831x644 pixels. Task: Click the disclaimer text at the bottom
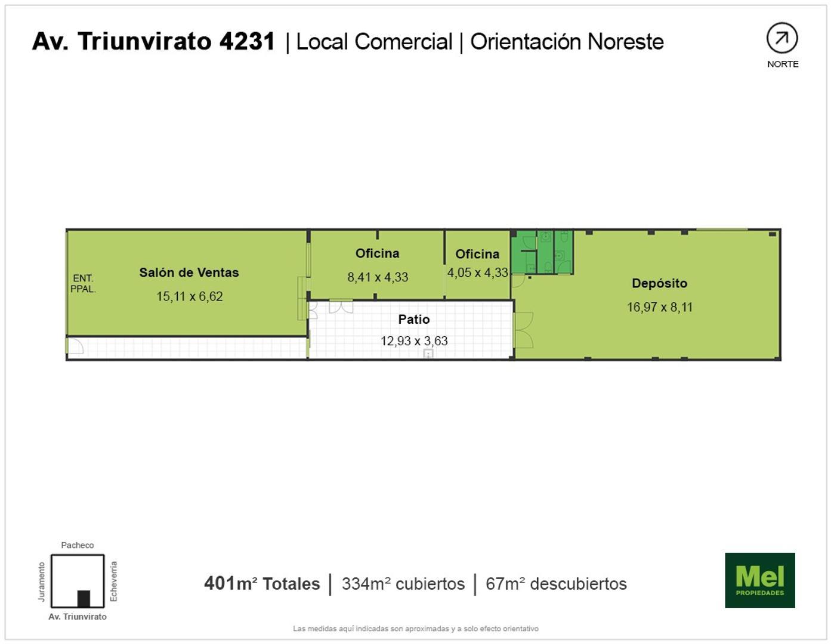[415, 628]
